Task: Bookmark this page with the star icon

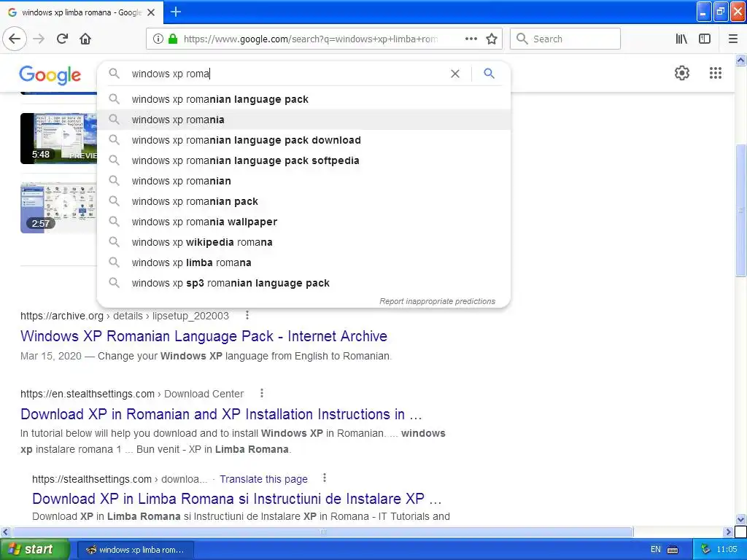Action: click(492, 39)
